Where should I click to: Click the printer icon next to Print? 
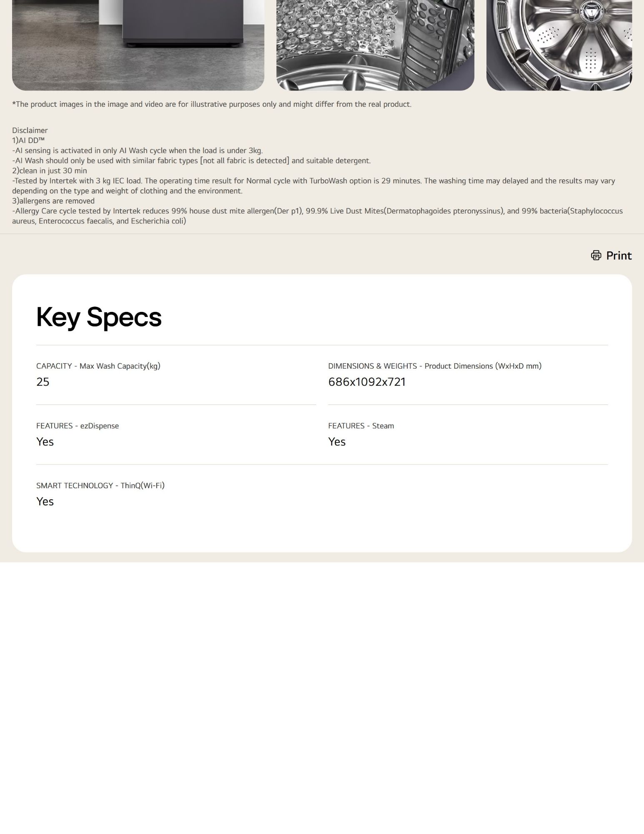pyautogui.click(x=596, y=255)
